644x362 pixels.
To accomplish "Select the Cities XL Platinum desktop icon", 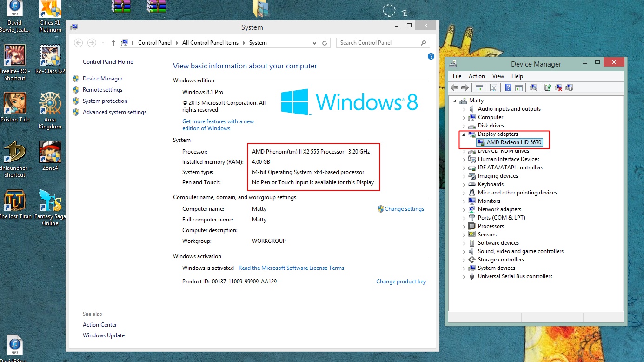I will click(x=50, y=16).
